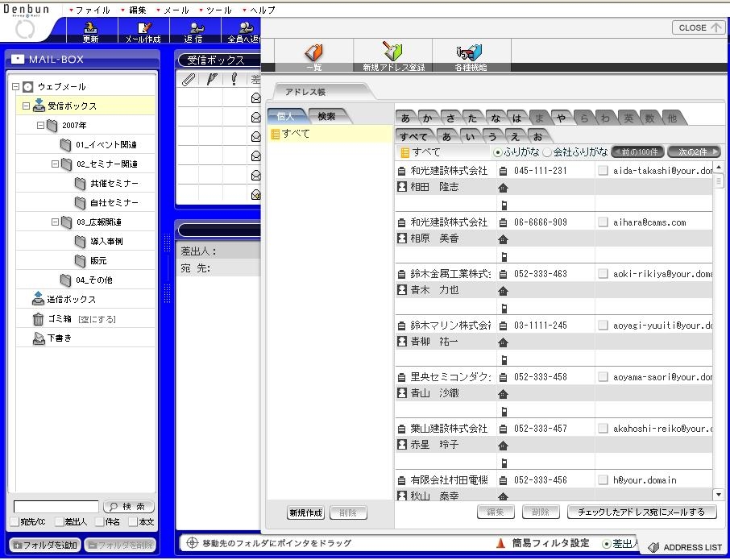Viewport: 730px width, 560px height.
Task: Open 各種機能 functions icon
Action: pyautogui.click(x=469, y=52)
